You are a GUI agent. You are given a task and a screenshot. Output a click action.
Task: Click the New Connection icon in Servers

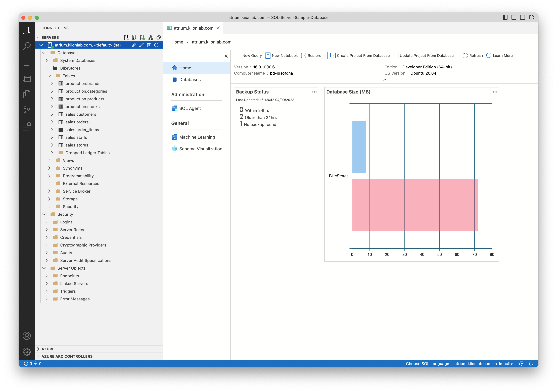126,37
